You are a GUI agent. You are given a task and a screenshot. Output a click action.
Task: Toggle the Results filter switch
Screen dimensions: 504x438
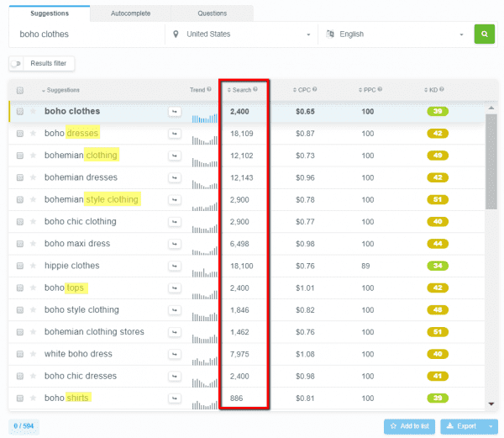coord(18,64)
